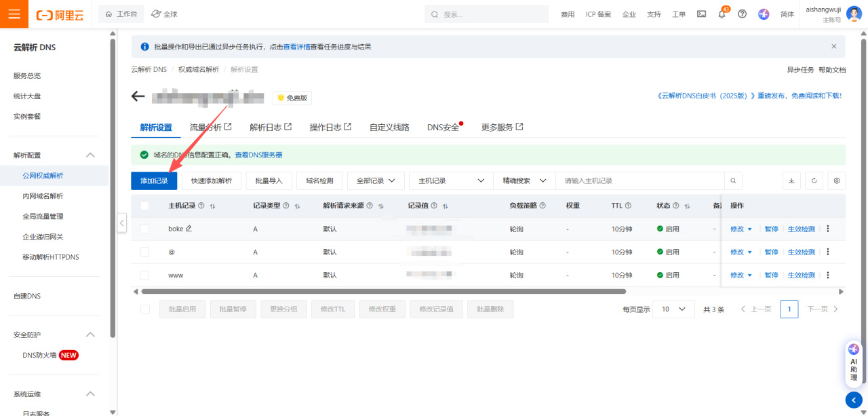Viewport: 868px width, 416px height.
Task: Switch to the 操作日志 tab
Action: pos(330,127)
